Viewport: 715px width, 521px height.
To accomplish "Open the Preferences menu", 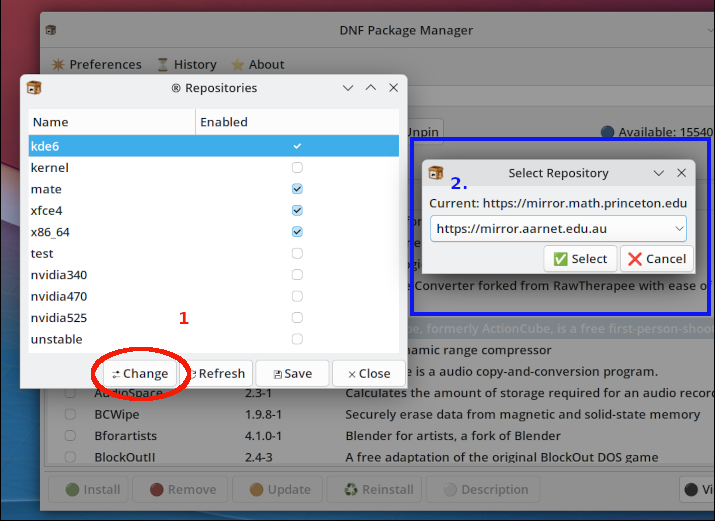I will tap(96, 64).
